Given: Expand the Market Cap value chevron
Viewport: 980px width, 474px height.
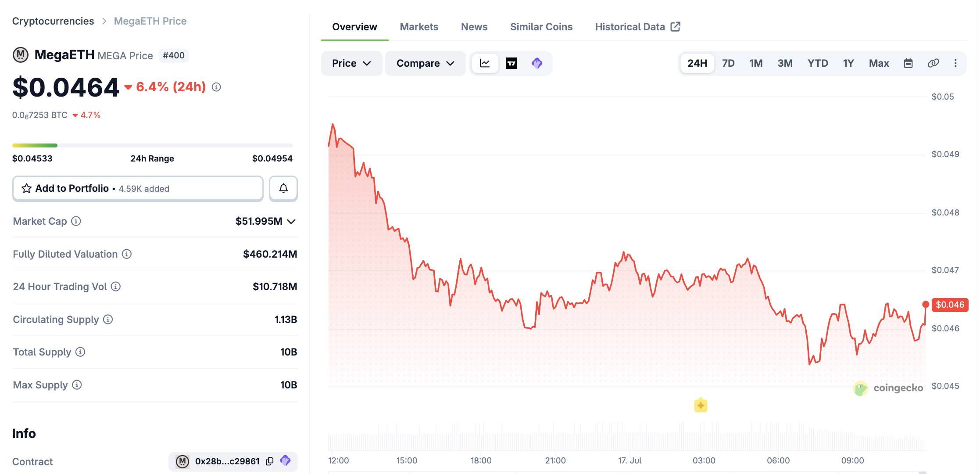Looking at the screenshot, I should (291, 221).
